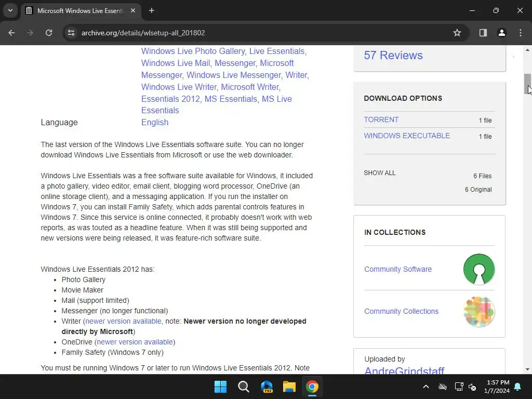
Task: Click the 6 Files count text
Action: [x=483, y=176]
